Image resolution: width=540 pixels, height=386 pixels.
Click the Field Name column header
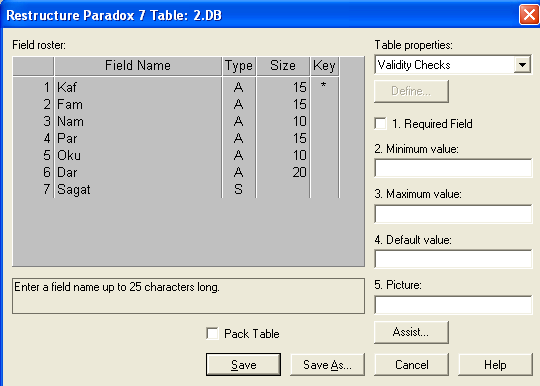(x=138, y=65)
